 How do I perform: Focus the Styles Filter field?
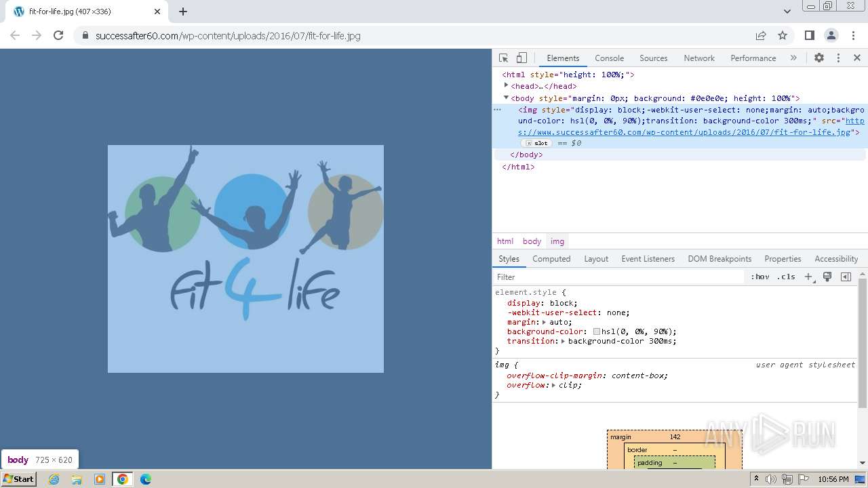[x=618, y=277]
